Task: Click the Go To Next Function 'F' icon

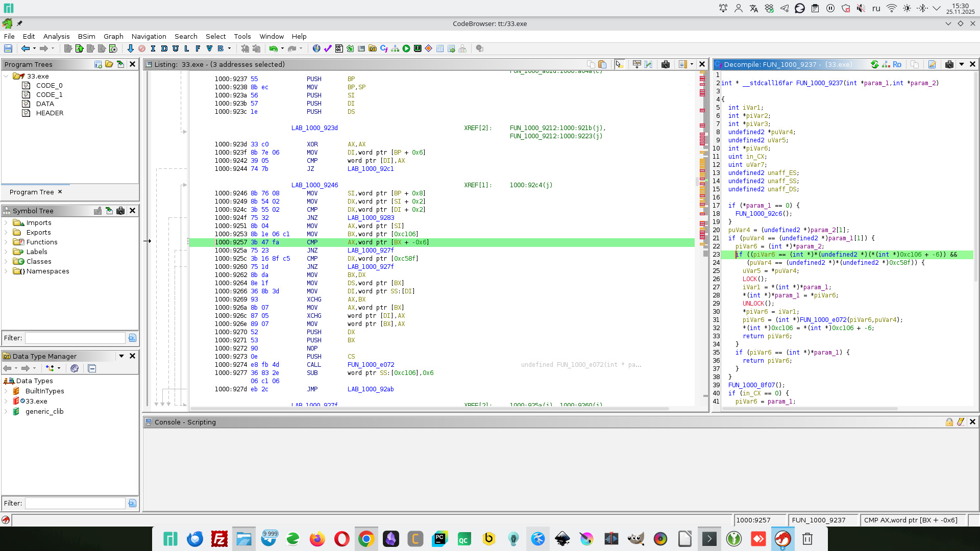Action: [198, 48]
